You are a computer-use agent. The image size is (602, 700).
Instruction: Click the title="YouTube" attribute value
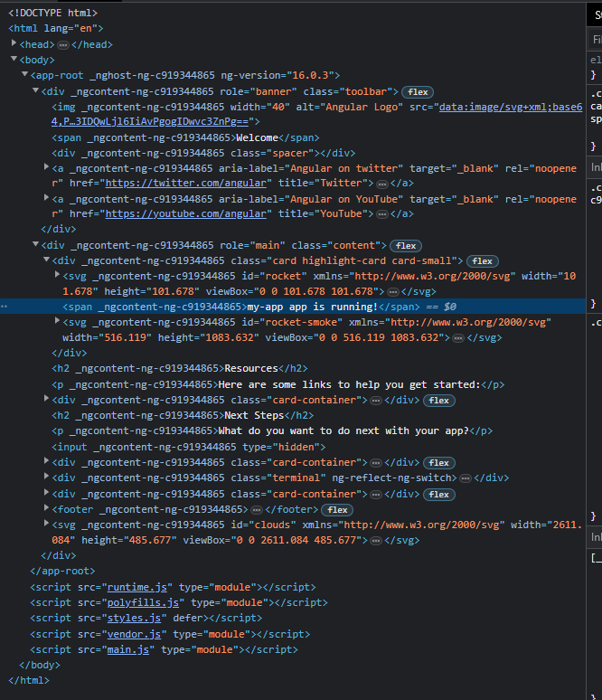(341, 213)
